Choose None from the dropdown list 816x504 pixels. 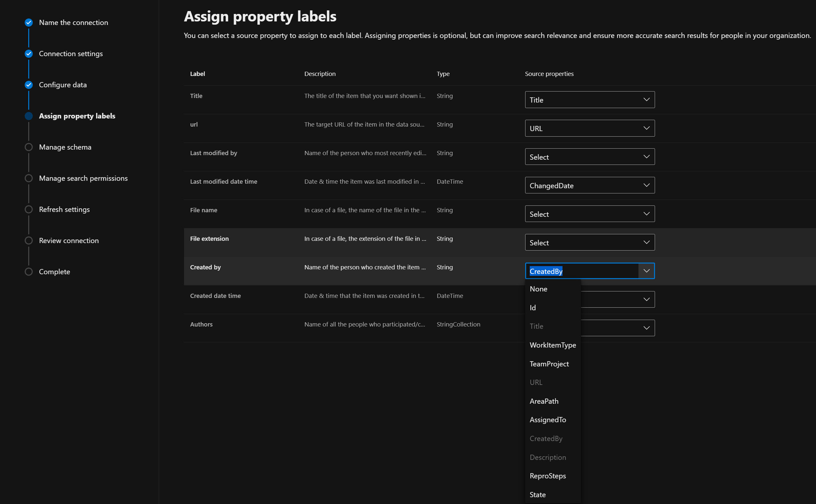tap(538, 289)
